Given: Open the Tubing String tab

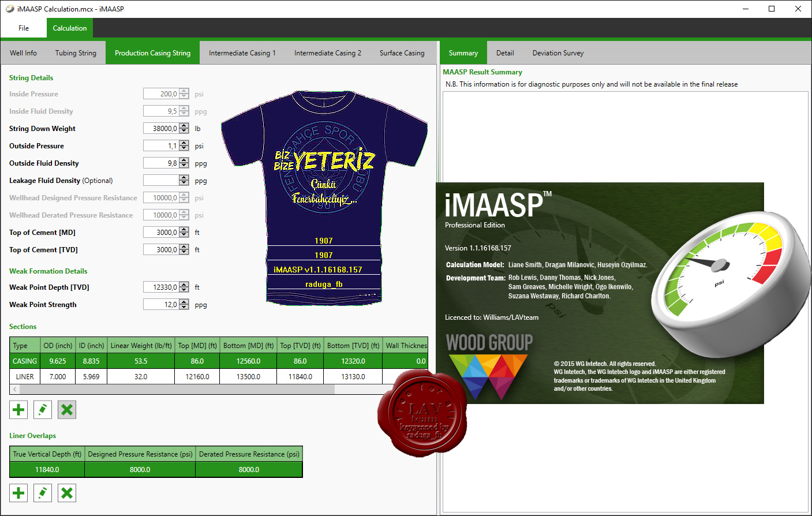Looking at the screenshot, I should pyautogui.click(x=76, y=53).
